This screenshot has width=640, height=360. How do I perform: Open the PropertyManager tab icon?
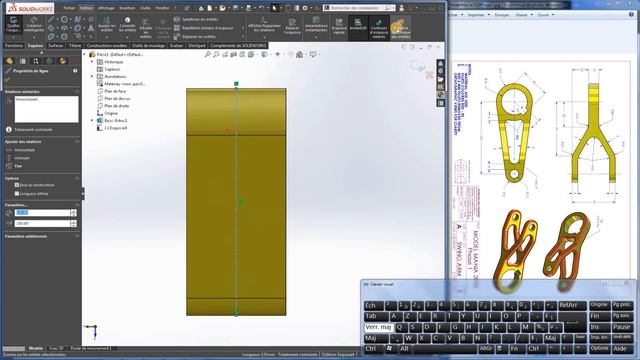pyautogui.click(x=23, y=61)
